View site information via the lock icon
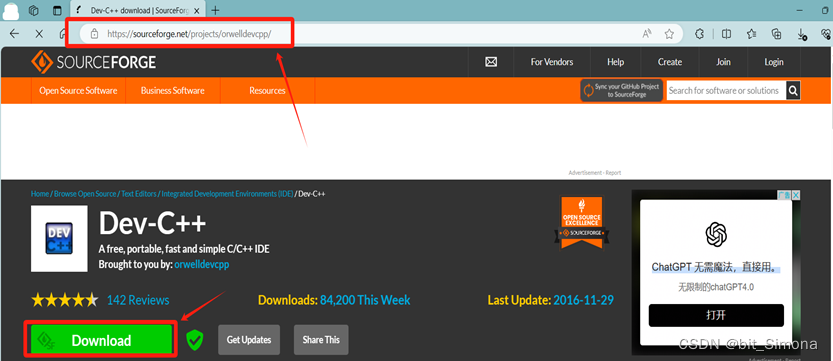The image size is (833, 361). click(x=95, y=34)
